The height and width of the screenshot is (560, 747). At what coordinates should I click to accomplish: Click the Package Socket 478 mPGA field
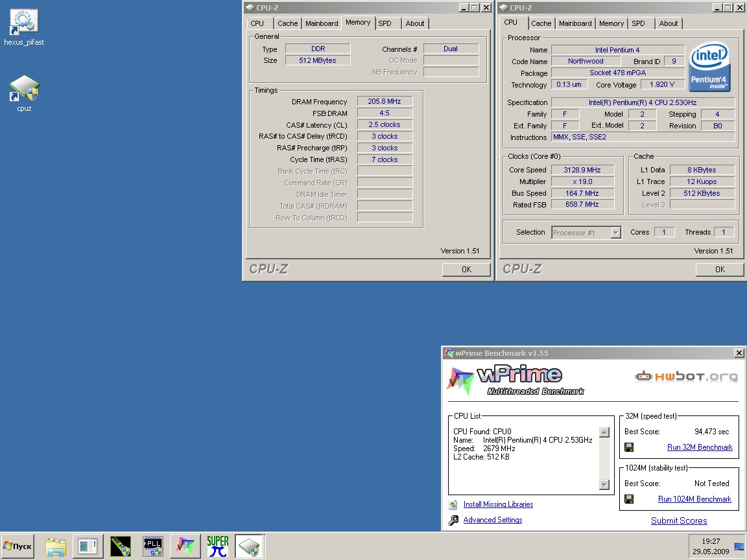click(x=617, y=73)
